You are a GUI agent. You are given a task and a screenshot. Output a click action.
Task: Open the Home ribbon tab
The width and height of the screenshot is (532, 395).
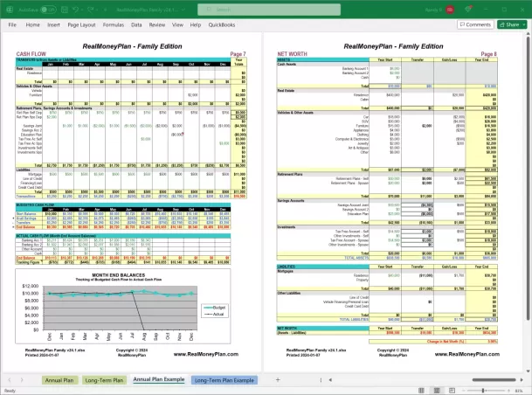point(32,24)
